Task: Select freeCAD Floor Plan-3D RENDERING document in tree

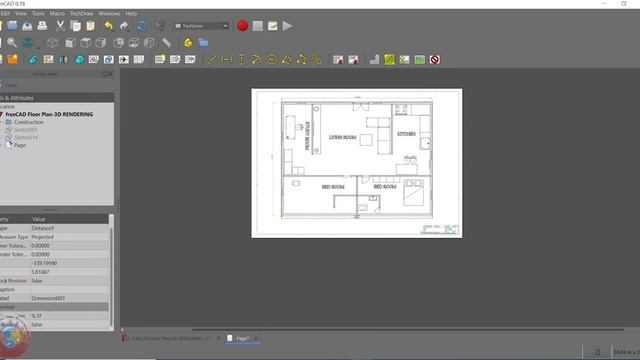Action: [x=49, y=114]
